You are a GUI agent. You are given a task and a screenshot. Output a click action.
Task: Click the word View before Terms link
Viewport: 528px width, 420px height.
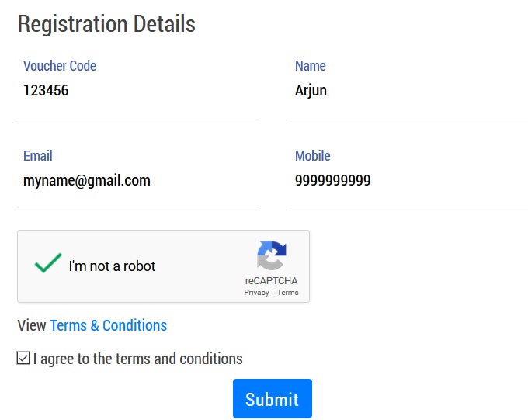click(32, 325)
